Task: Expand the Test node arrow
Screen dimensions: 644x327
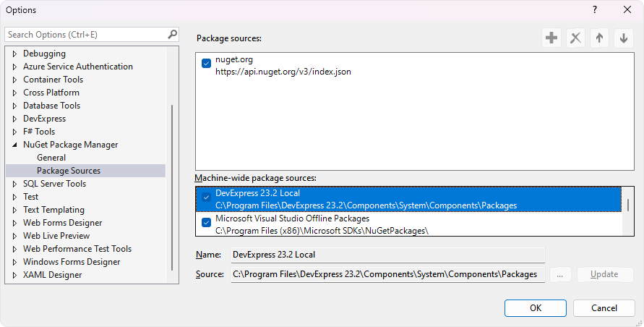Action: pyautogui.click(x=14, y=197)
